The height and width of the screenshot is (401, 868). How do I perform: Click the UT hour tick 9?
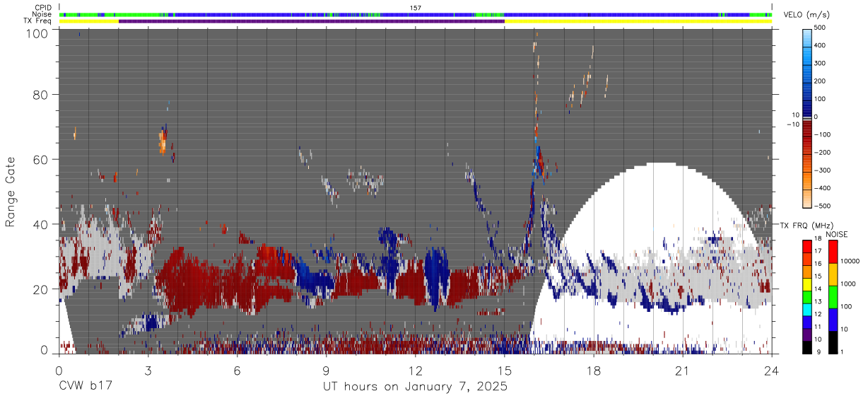pos(326,370)
